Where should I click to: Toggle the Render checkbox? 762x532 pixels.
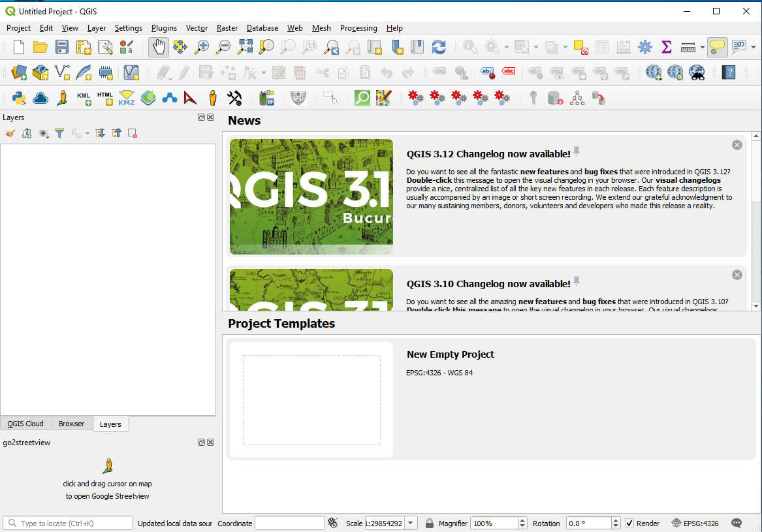pyautogui.click(x=629, y=524)
